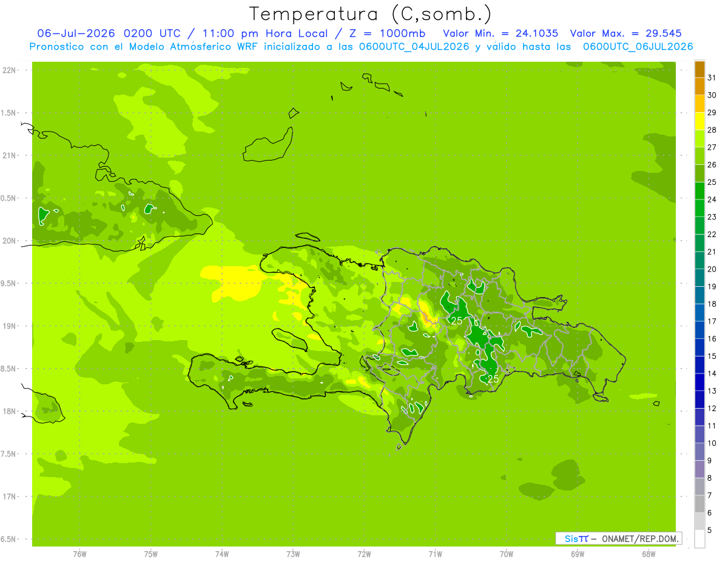Click the '70W' longitude axis label
The image size is (728, 562).
click(x=507, y=554)
